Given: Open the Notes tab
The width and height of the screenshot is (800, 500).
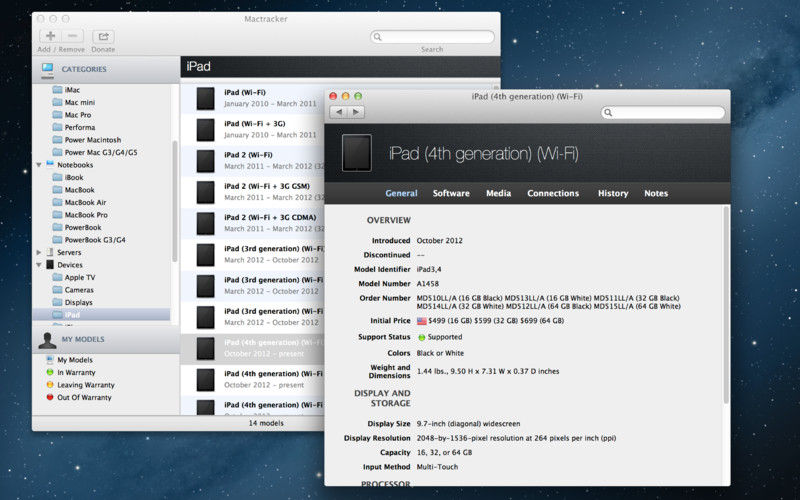Looking at the screenshot, I should 656,193.
